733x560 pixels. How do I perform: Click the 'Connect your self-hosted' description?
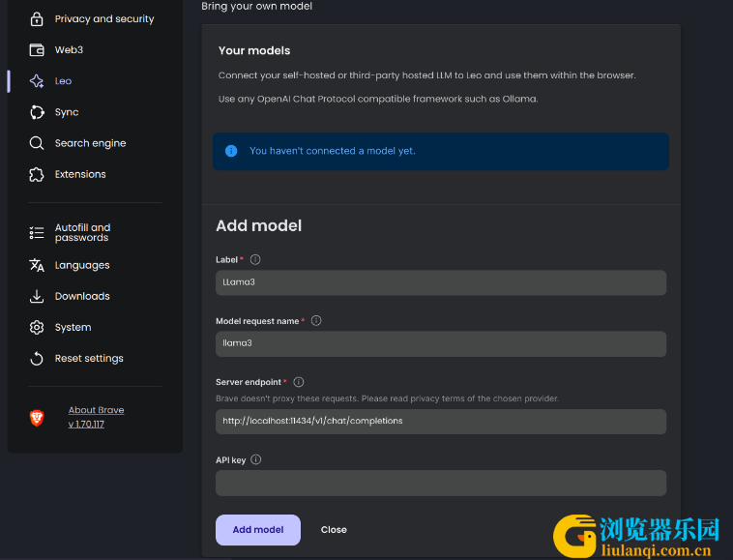426,75
